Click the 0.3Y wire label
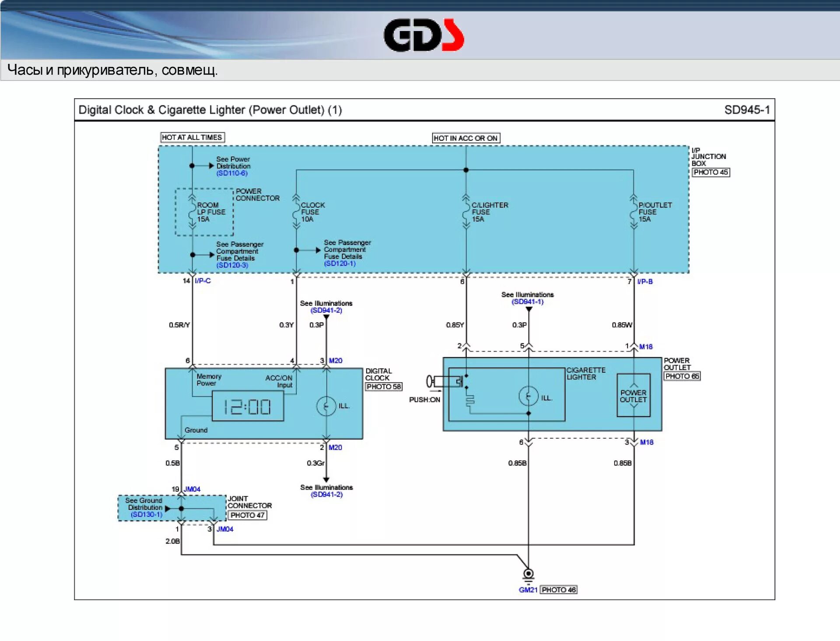840x641 pixels. 287,325
